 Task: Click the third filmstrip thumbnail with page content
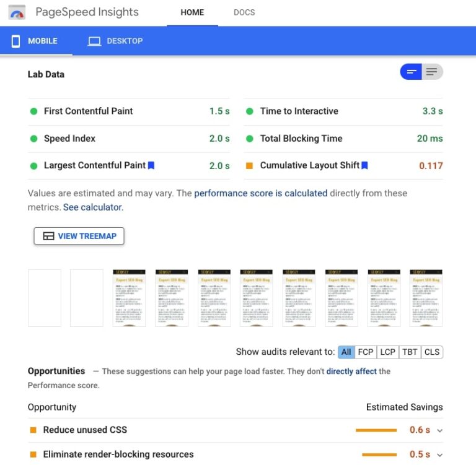(x=214, y=298)
